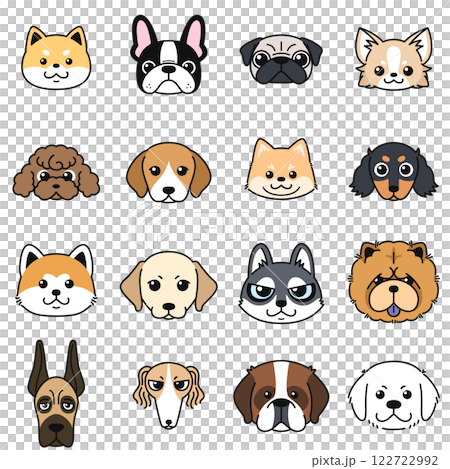Click the brown curly Toy Poodle face
The width and height of the screenshot is (450, 469).
point(56,172)
